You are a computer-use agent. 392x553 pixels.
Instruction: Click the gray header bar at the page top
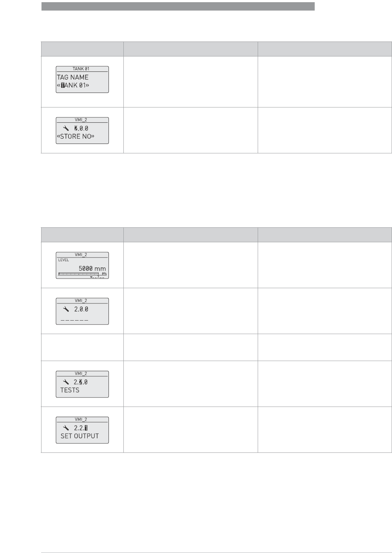(178, 6)
